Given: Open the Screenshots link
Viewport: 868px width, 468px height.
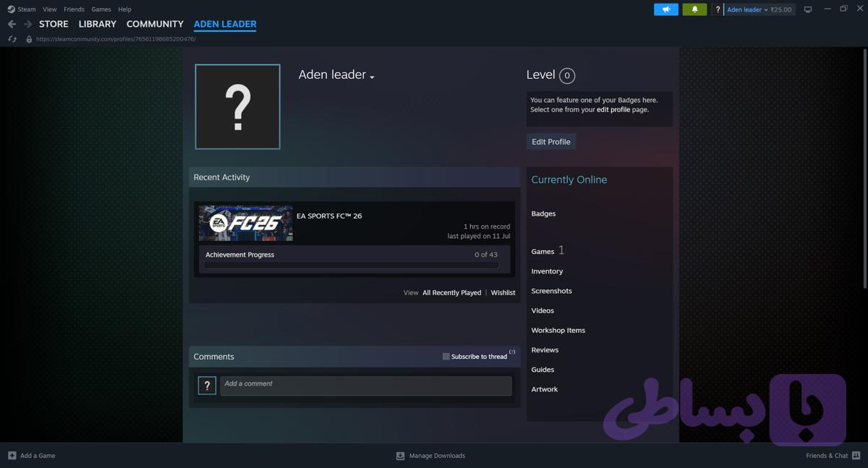Looking at the screenshot, I should (551, 291).
